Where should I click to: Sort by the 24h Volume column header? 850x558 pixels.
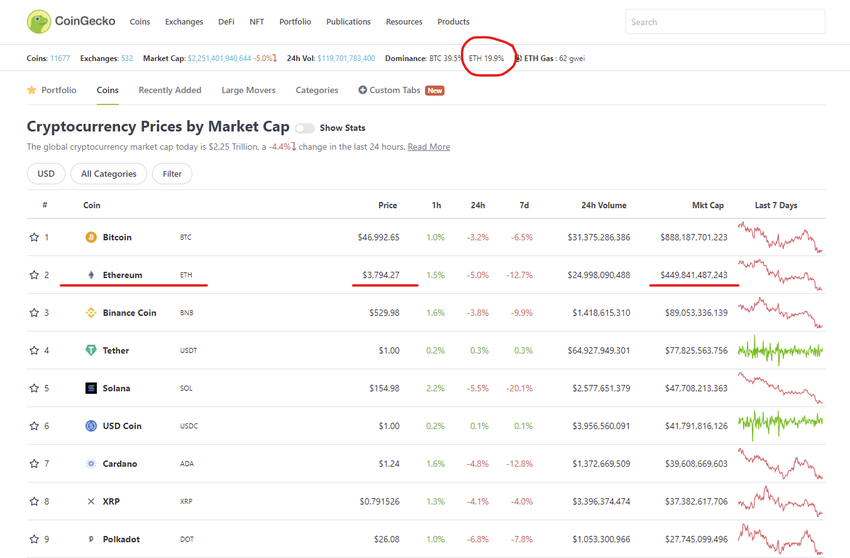(603, 205)
